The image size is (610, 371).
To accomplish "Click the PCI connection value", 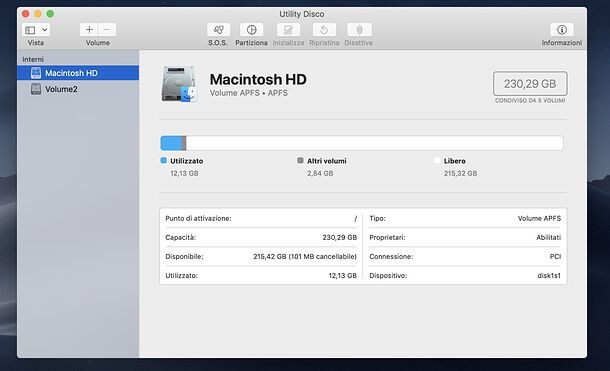I will [555, 257].
